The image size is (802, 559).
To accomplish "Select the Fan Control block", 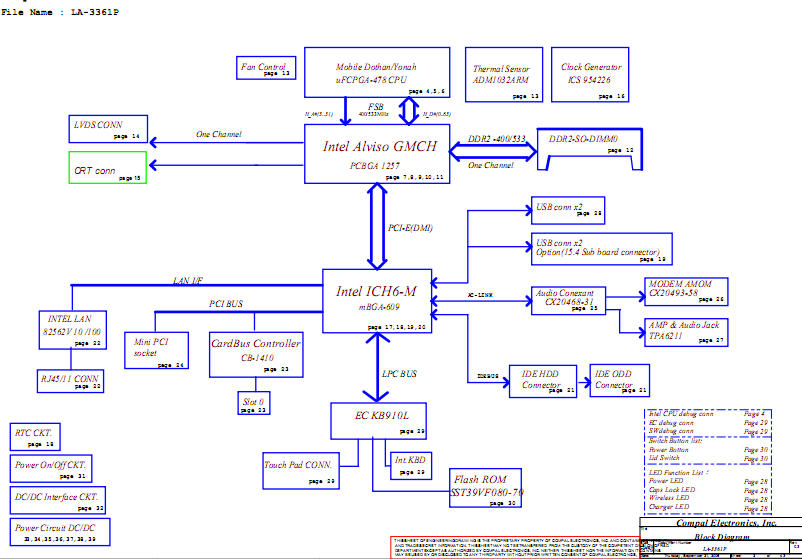I will (x=266, y=68).
